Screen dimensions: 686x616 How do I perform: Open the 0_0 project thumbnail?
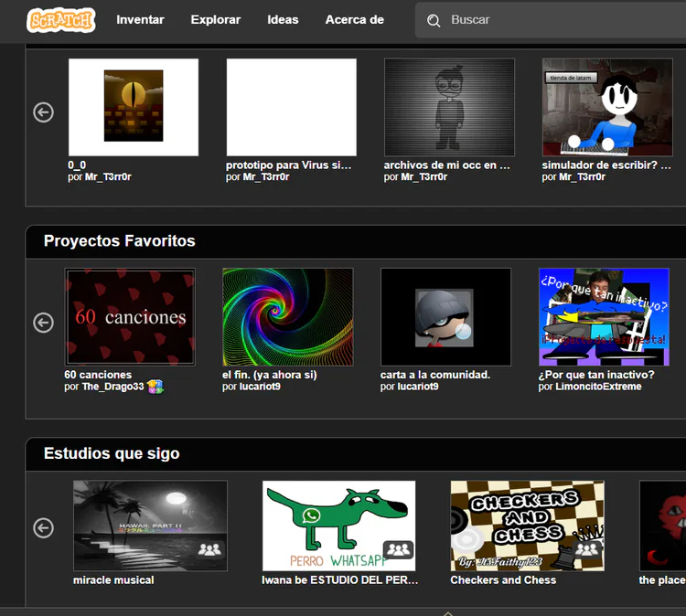(134, 107)
